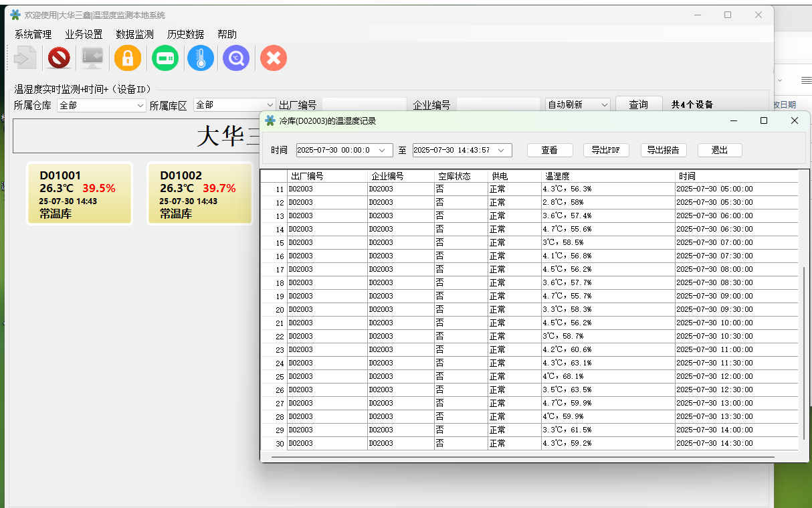This screenshot has height=508, width=812.
Task: Click the grayed-out monitor connection icon
Action: [x=92, y=58]
